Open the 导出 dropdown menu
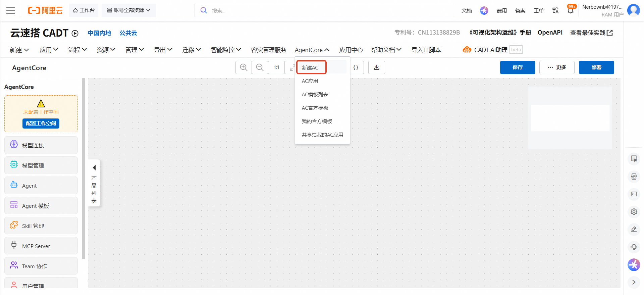The height and width of the screenshot is (295, 644). pyautogui.click(x=163, y=50)
